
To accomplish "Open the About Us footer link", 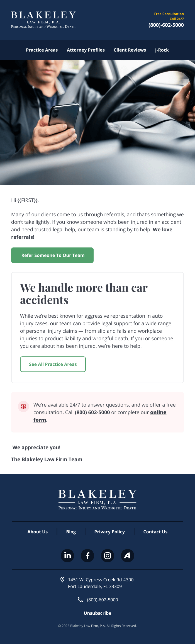I will [38, 532].
